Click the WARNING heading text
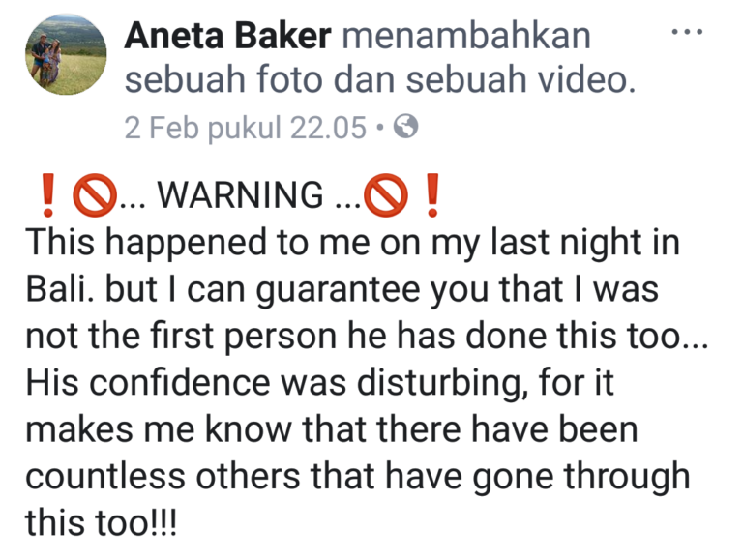 tap(240, 194)
